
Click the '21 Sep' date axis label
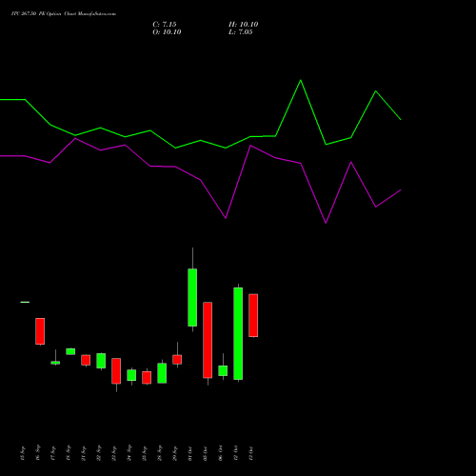[x=84, y=453]
